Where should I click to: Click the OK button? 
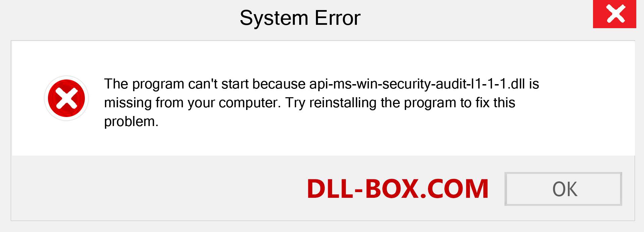563,189
